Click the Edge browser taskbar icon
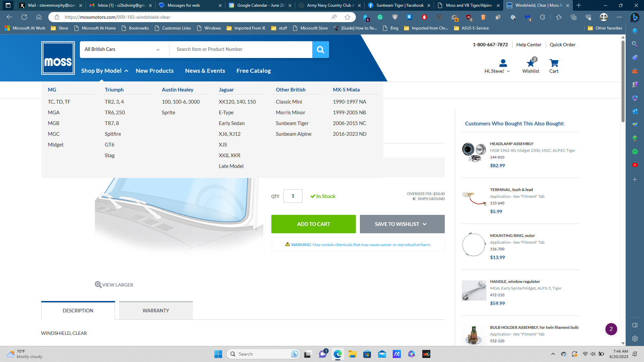Screen dimensions: 644x362 pos(337,354)
